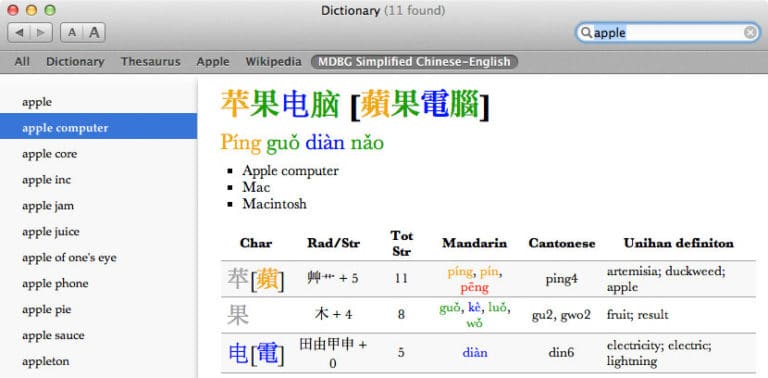
Task: Click the Mandarin column header
Action: coord(474,243)
